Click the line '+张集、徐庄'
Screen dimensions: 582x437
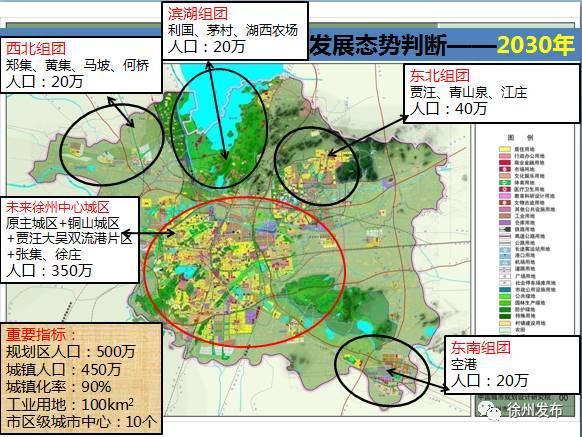[44, 255]
